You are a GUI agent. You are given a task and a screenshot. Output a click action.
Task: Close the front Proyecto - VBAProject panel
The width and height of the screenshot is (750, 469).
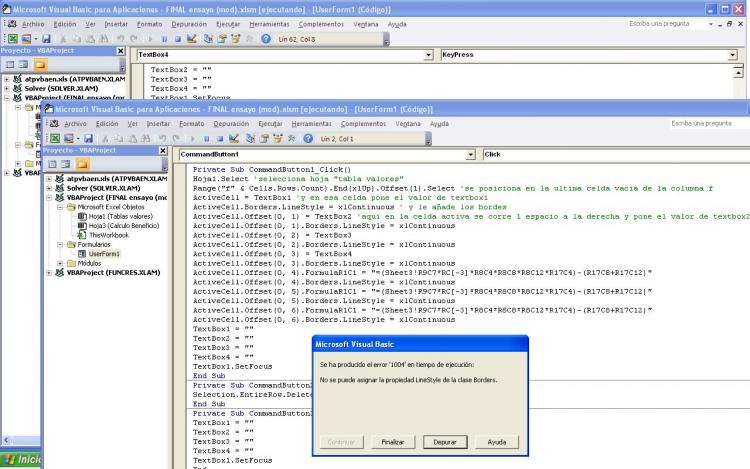point(163,151)
